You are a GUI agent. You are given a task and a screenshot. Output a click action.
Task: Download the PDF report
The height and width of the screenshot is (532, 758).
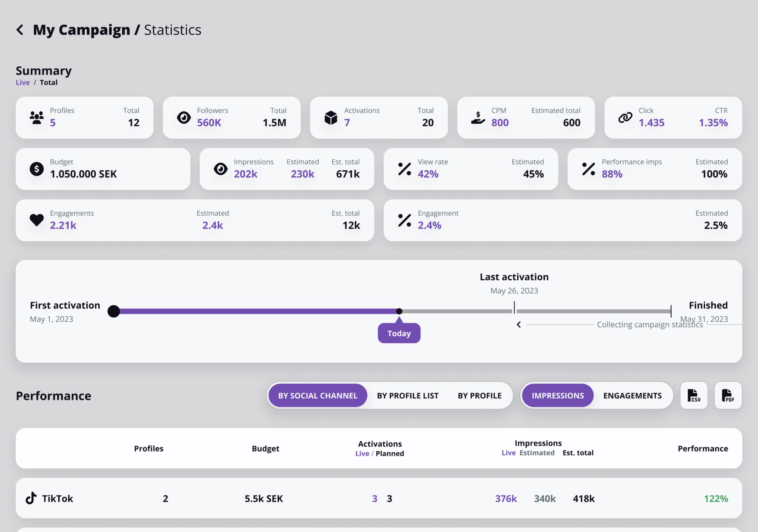point(728,395)
